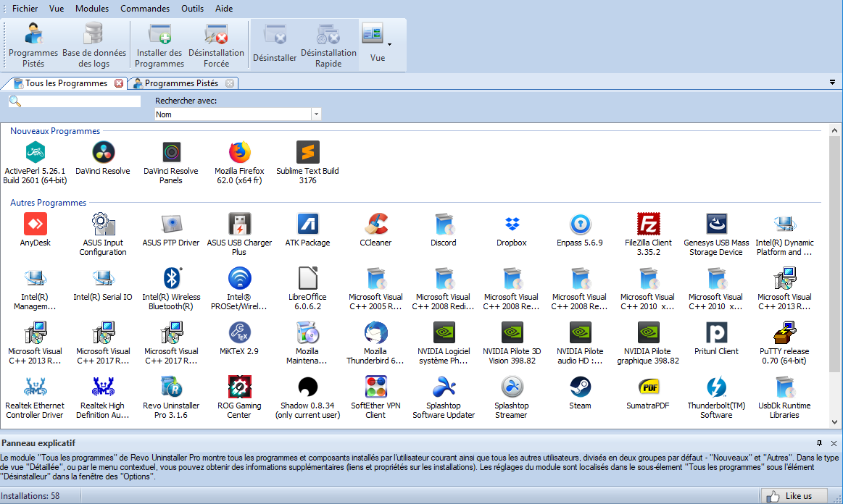The image size is (843, 504).
Task: Open the Programmes Pistés toolbar button
Action: point(33,45)
